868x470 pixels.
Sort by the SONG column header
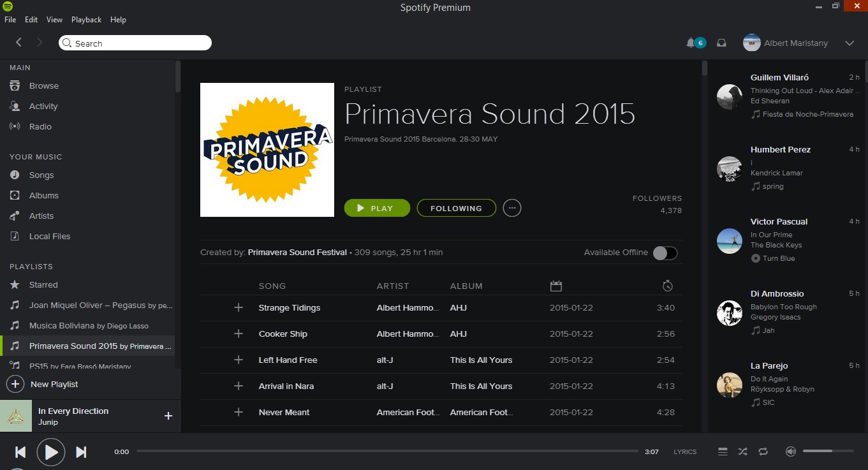coord(272,286)
